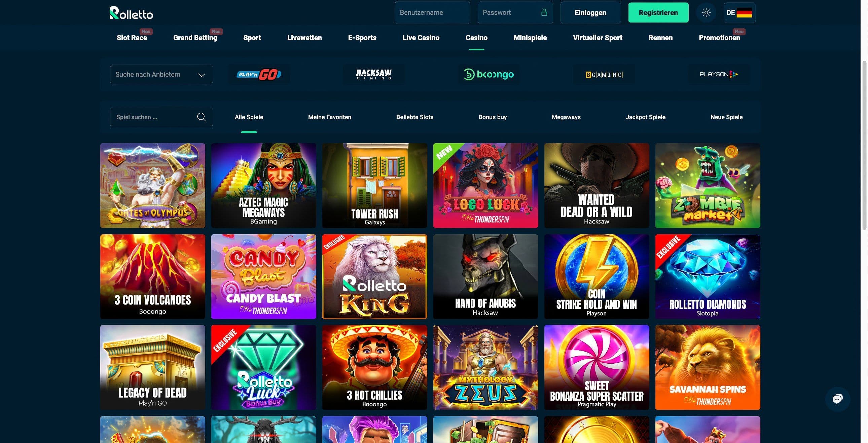
Task: Select the Bonus buy tab
Action: [493, 117]
